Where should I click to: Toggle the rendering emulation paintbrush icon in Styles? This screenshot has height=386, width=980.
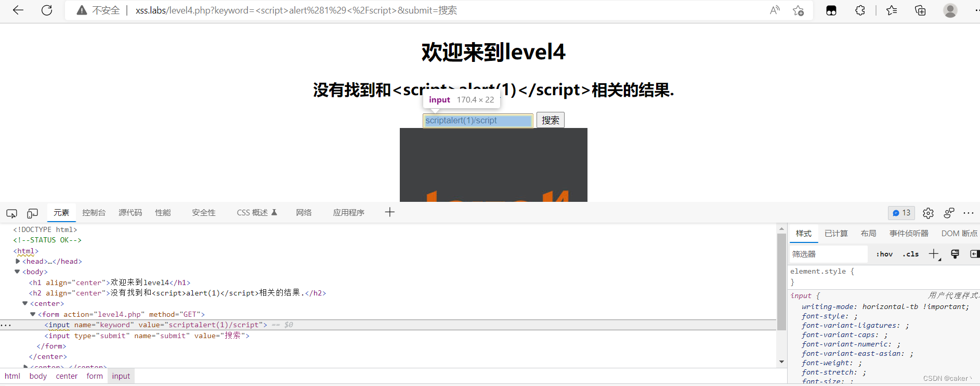click(x=955, y=254)
